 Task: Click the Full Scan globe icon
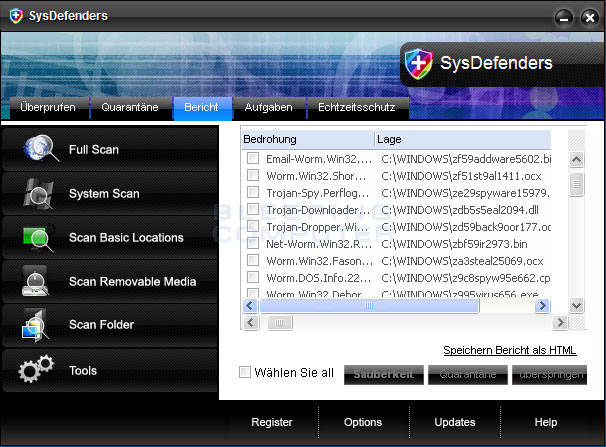(40, 149)
